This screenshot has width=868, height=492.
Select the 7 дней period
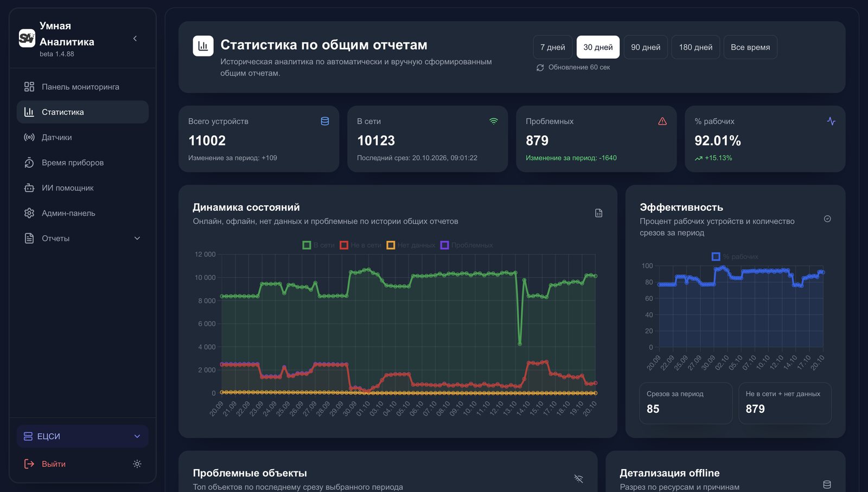click(552, 47)
